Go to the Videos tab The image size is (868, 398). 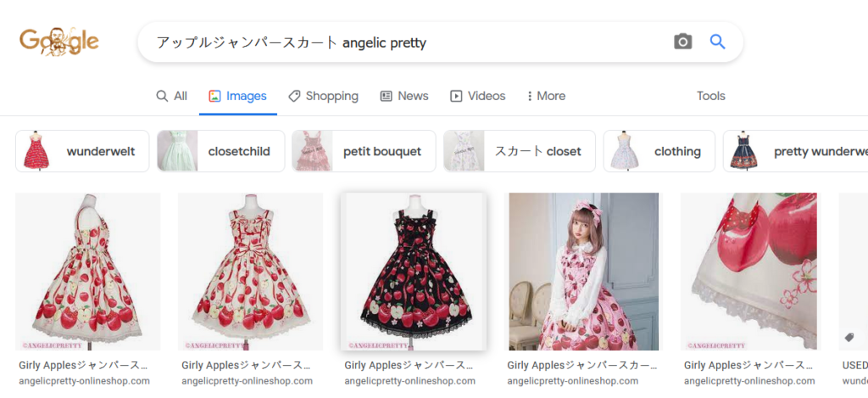pos(477,96)
